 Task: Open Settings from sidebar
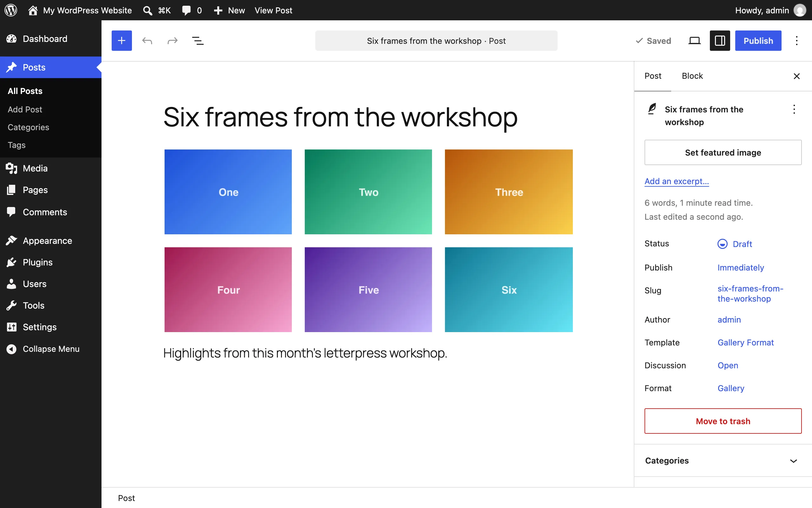51,327
